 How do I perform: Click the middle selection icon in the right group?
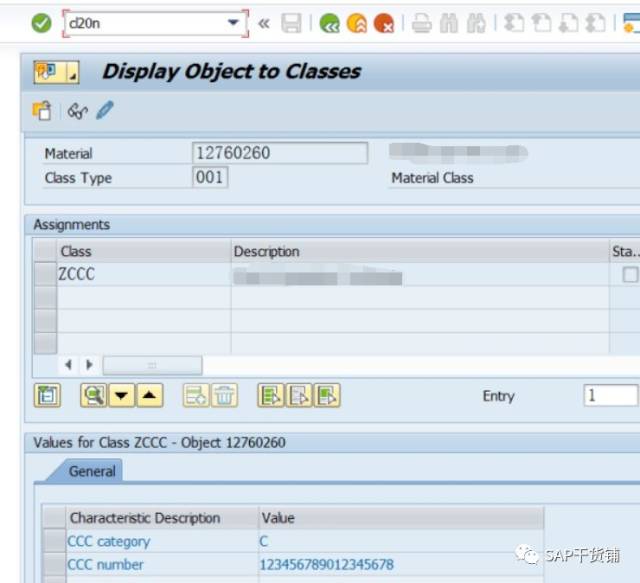click(x=299, y=395)
